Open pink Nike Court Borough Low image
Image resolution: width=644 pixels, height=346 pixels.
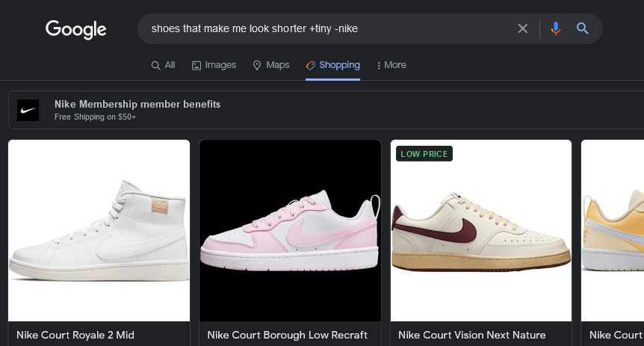pos(290,230)
